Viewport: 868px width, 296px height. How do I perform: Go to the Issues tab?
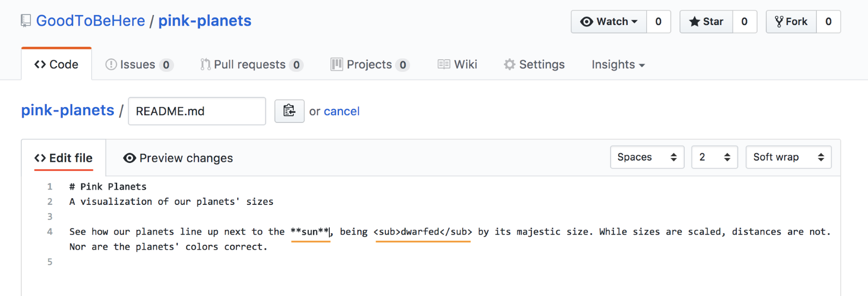(139, 65)
